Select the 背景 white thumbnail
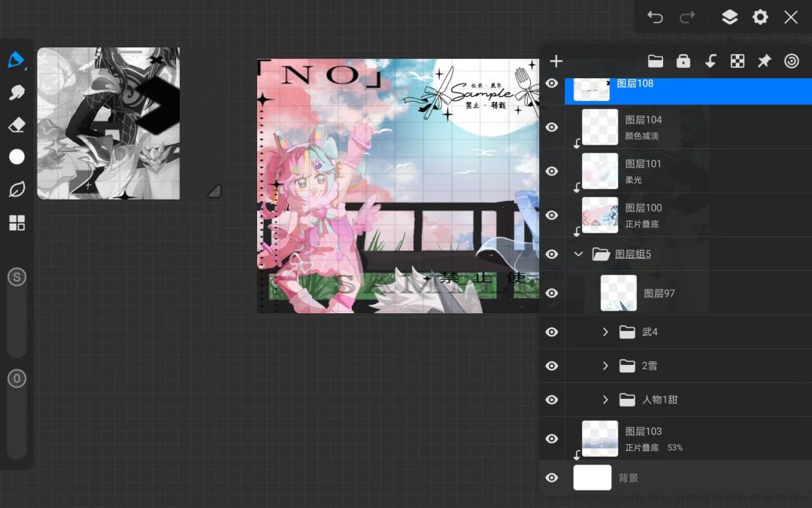This screenshot has height=508, width=812. (592, 477)
